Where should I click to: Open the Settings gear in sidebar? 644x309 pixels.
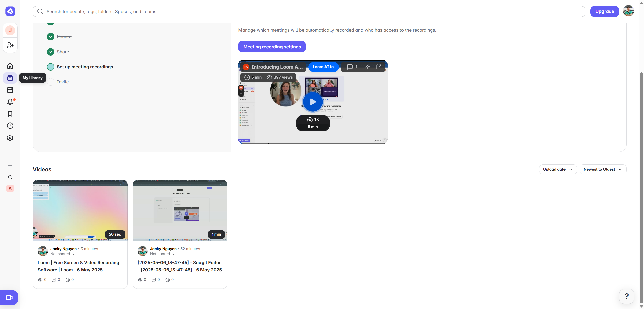pos(10,138)
